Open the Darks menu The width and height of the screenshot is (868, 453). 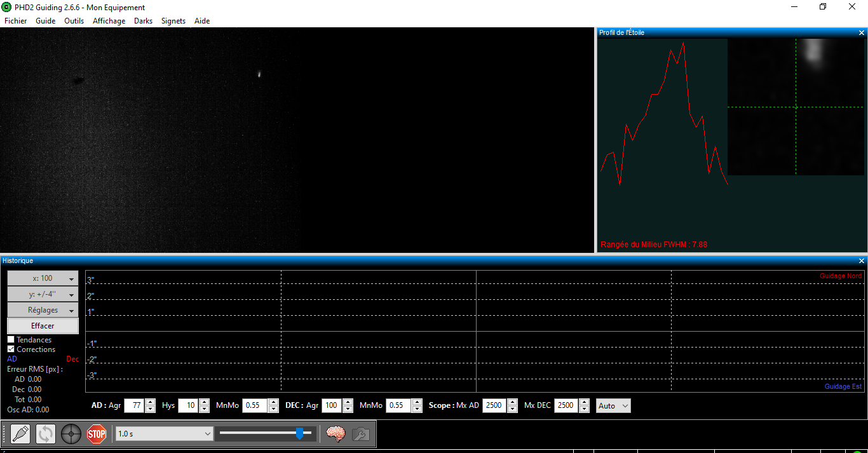coord(143,21)
